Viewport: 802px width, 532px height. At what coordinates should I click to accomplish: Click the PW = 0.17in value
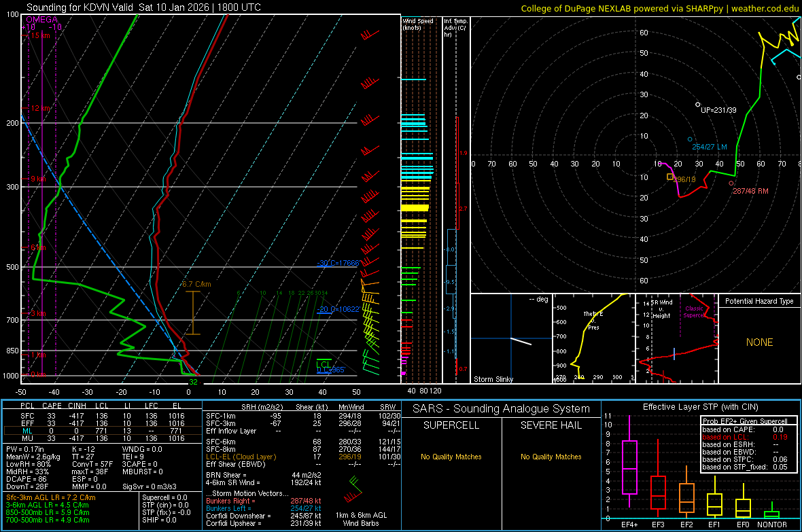[25, 449]
